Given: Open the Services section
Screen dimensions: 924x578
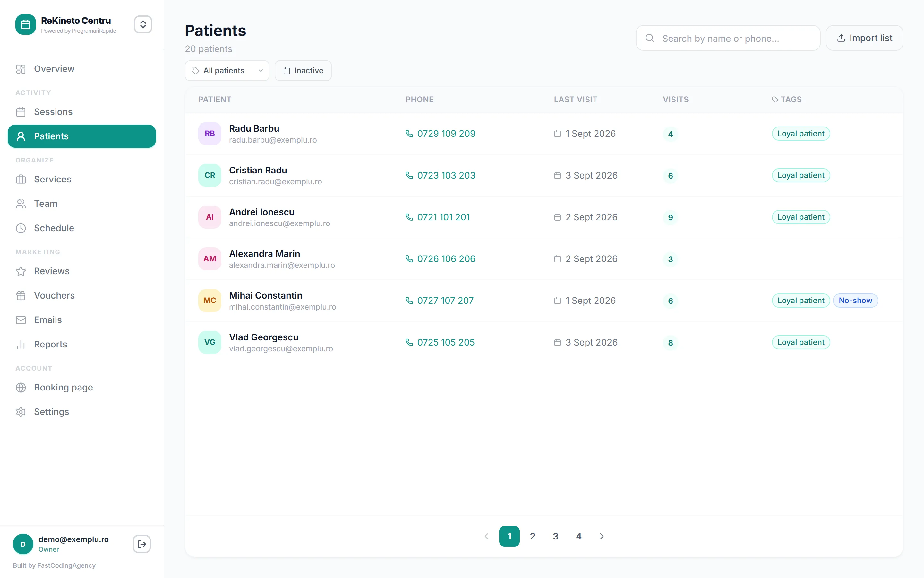Looking at the screenshot, I should coord(82,179).
